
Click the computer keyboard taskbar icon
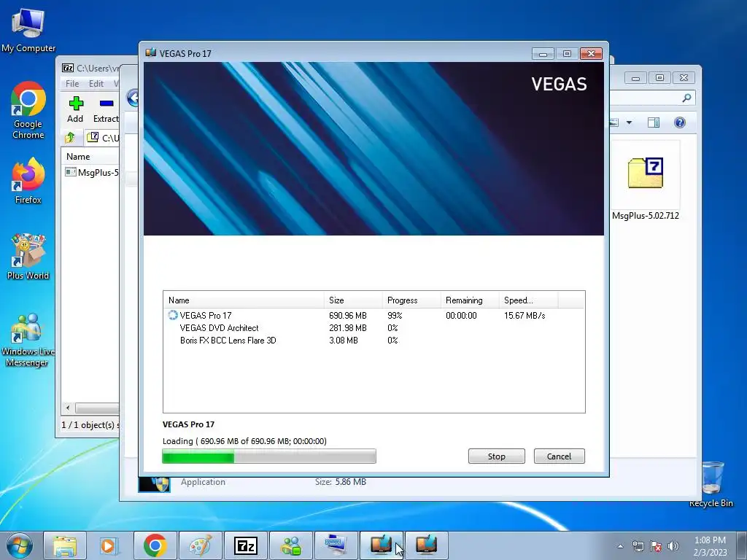[336, 545]
